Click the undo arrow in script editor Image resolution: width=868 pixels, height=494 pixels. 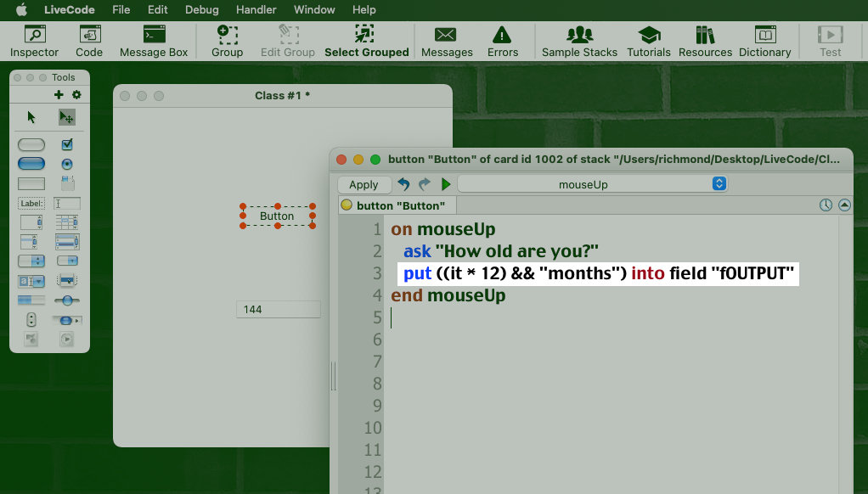coord(403,184)
